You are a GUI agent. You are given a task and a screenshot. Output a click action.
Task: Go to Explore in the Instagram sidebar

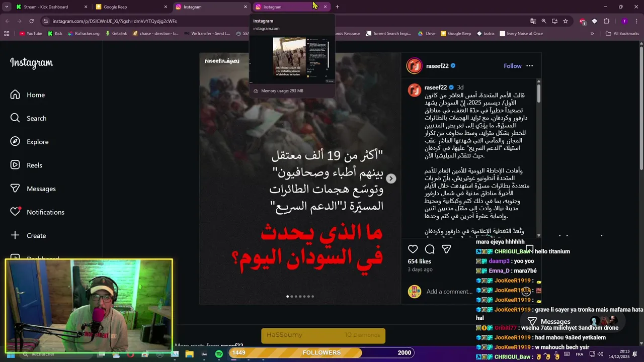[30, 142]
